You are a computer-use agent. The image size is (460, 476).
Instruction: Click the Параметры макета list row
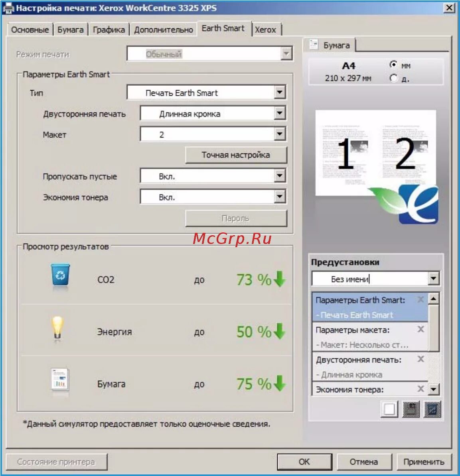[370, 337]
